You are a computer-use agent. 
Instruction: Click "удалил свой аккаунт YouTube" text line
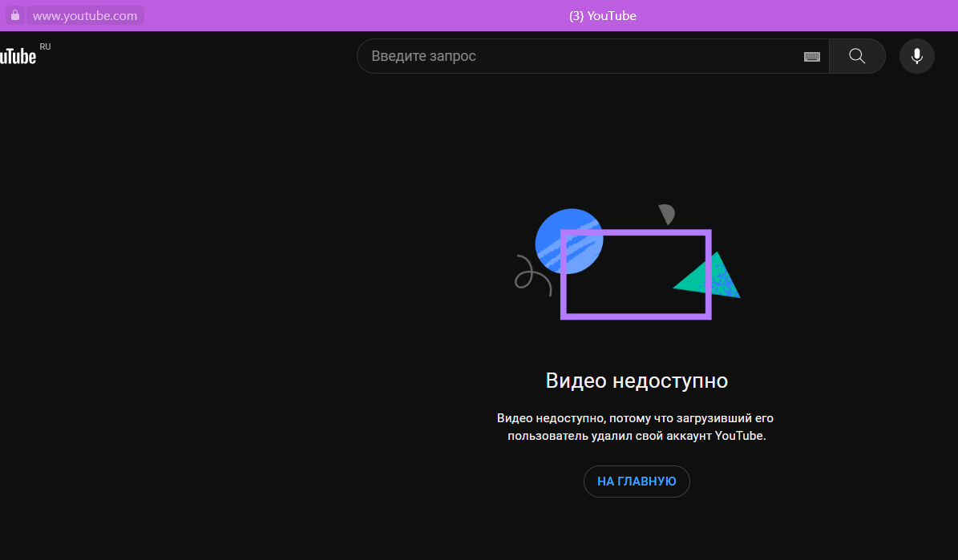tap(637, 437)
